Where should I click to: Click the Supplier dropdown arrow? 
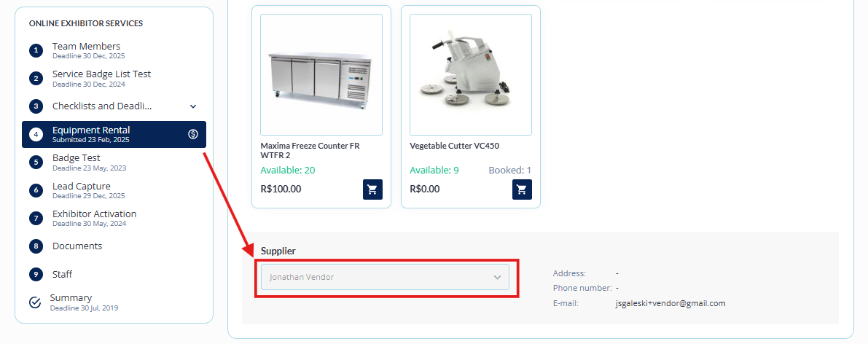tap(497, 278)
